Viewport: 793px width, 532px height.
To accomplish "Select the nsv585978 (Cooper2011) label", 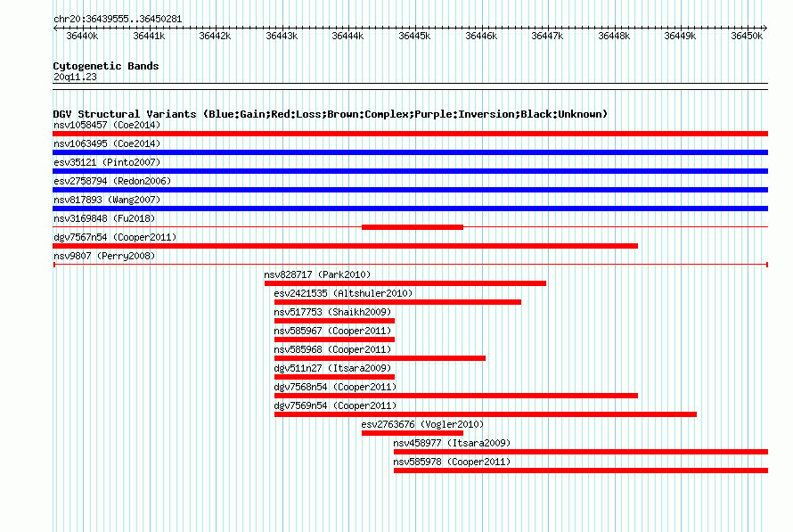I will click(452, 462).
